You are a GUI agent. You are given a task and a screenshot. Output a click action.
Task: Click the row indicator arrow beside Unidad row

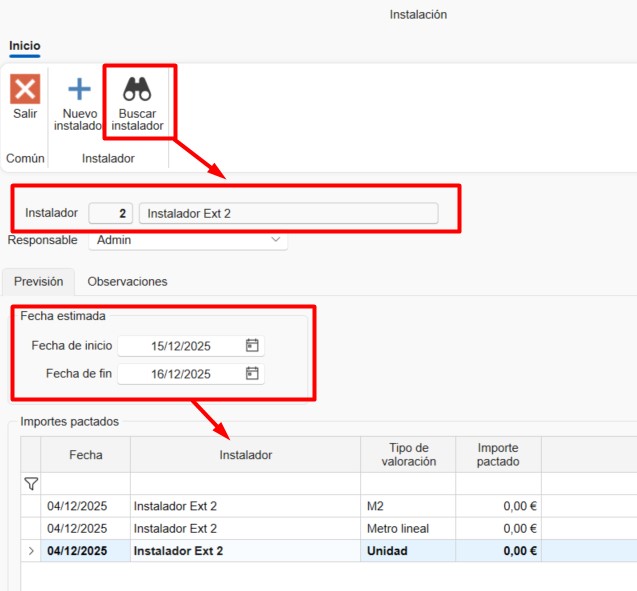pyautogui.click(x=31, y=551)
